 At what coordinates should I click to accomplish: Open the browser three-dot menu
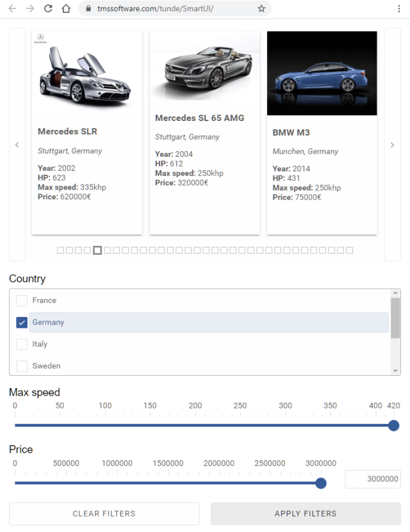pyautogui.click(x=400, y=9)
